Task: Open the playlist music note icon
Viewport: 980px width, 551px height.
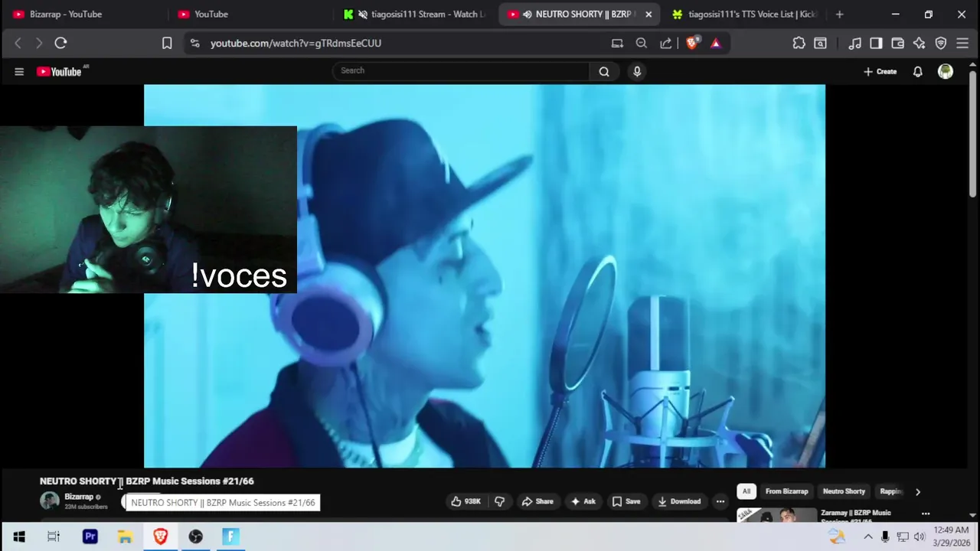Action: pos(854,44)
